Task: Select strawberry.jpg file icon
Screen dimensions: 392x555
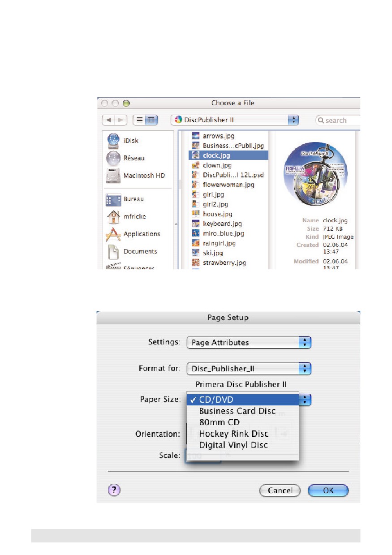Action: point(195,263)
